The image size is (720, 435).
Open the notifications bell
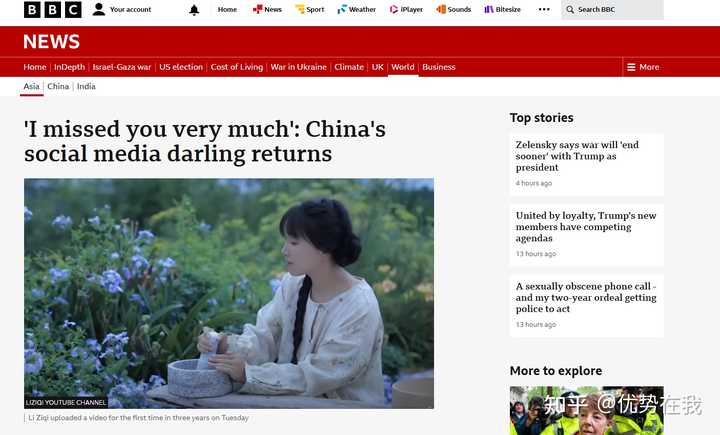pyautogui.click(x=194, y=10)
